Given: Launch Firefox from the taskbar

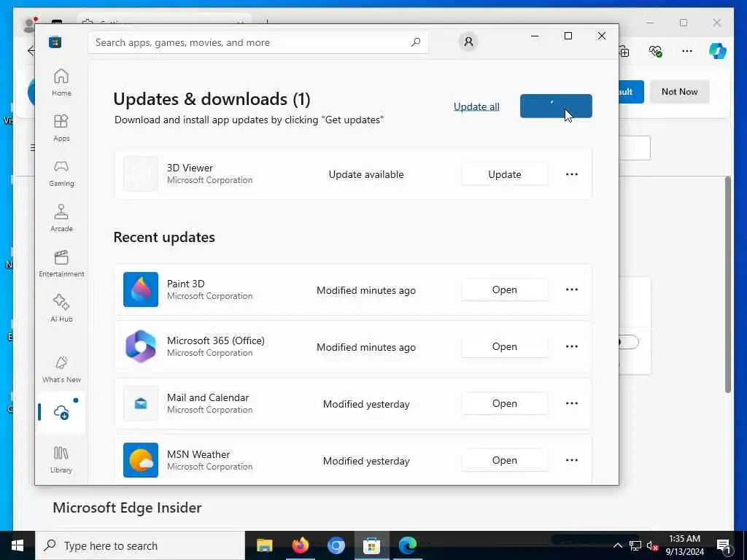Looking at the screenshot, I should pos(300,545).
